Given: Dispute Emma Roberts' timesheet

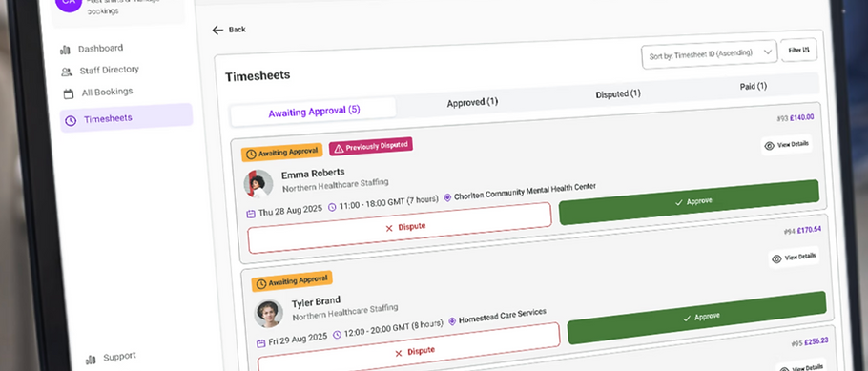Looking at the screenshot, I should pyautogui.click(x=400, y=228).
